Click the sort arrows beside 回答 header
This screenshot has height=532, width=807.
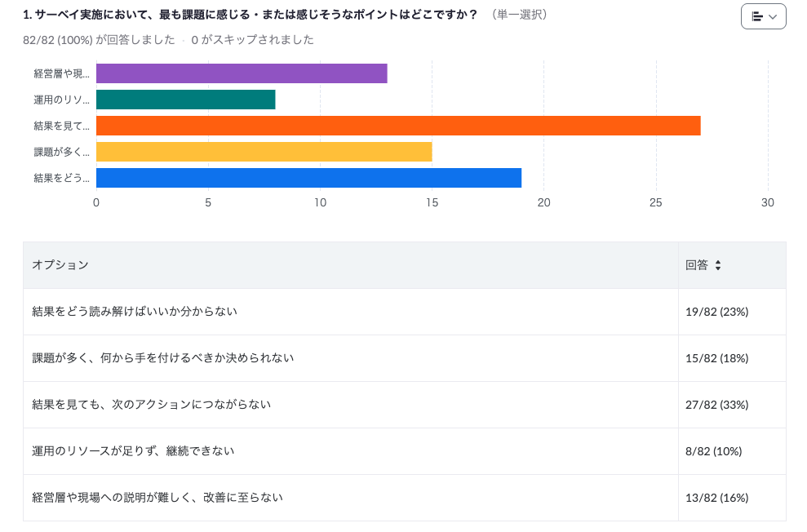718,265
